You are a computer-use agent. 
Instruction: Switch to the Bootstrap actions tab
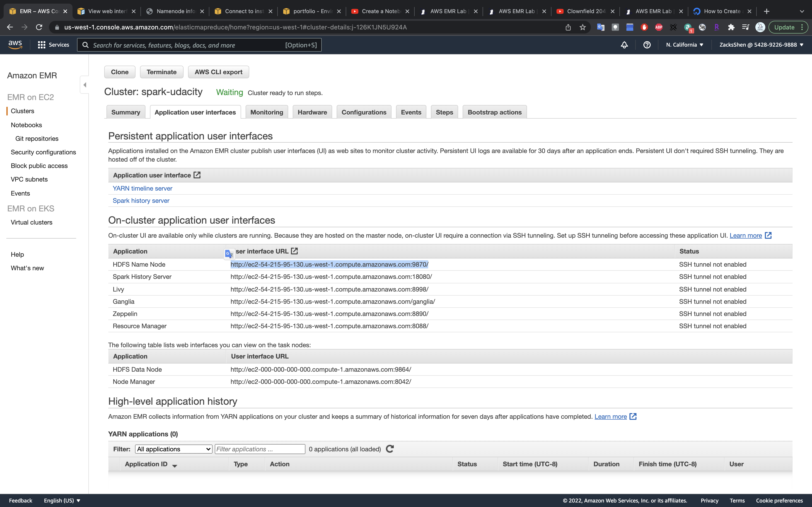click(494, 112)
